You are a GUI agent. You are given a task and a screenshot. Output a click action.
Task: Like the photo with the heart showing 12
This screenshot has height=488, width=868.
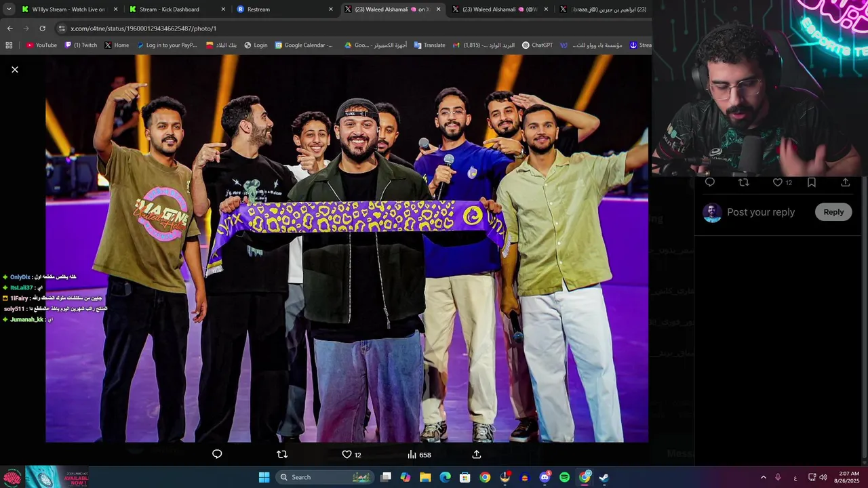[351, 455]
